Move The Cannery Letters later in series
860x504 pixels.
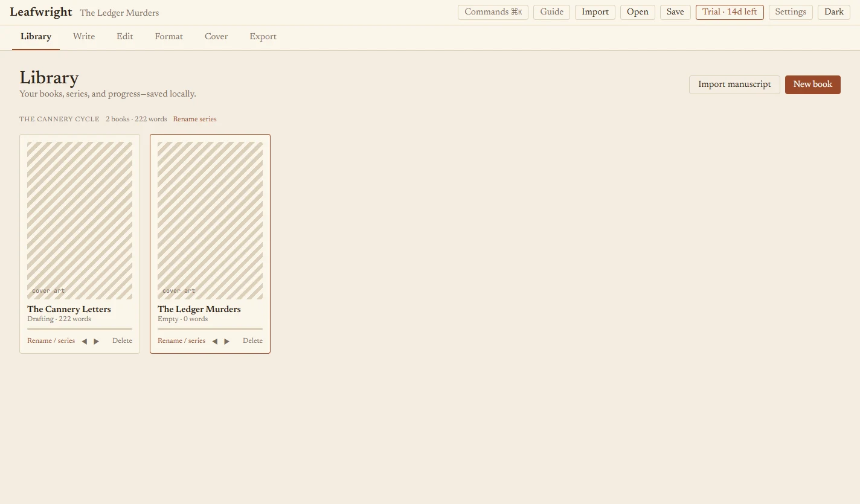97,342
